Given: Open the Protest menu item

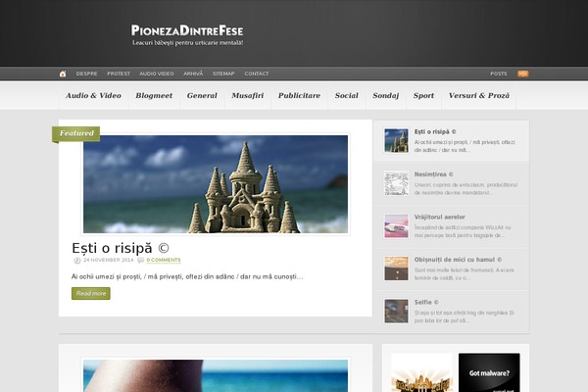Looking at the screenshot, I should tap(119, 73).
